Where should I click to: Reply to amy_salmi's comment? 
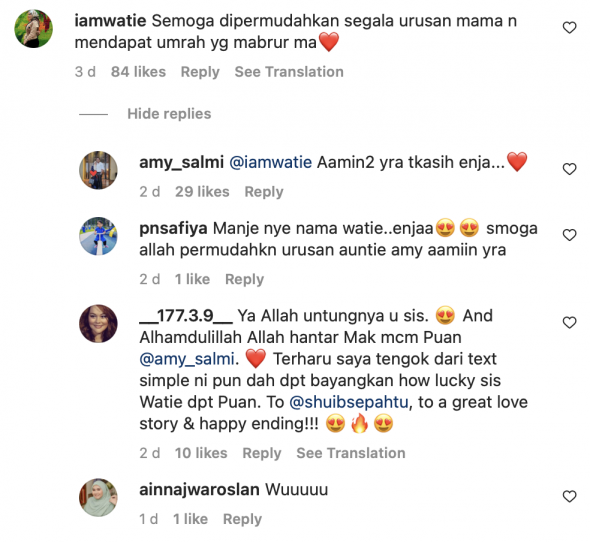(264, 192)
